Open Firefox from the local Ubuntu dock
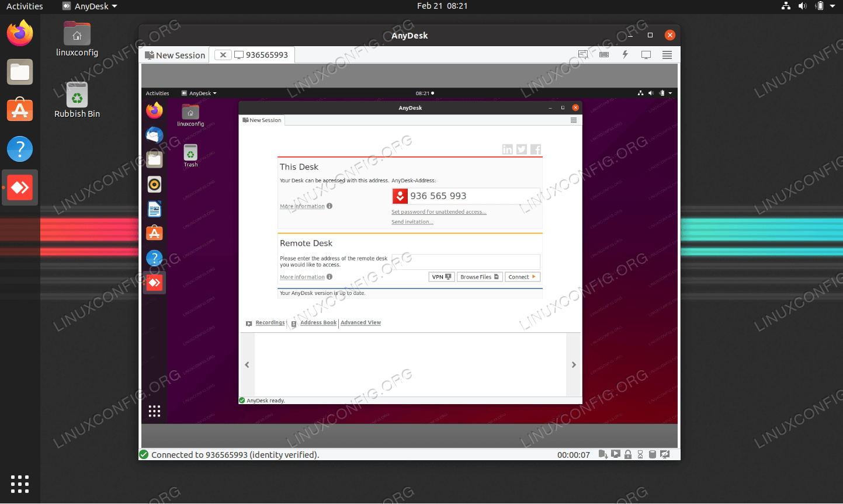This screenshot has width=843, height=504. 20,33
